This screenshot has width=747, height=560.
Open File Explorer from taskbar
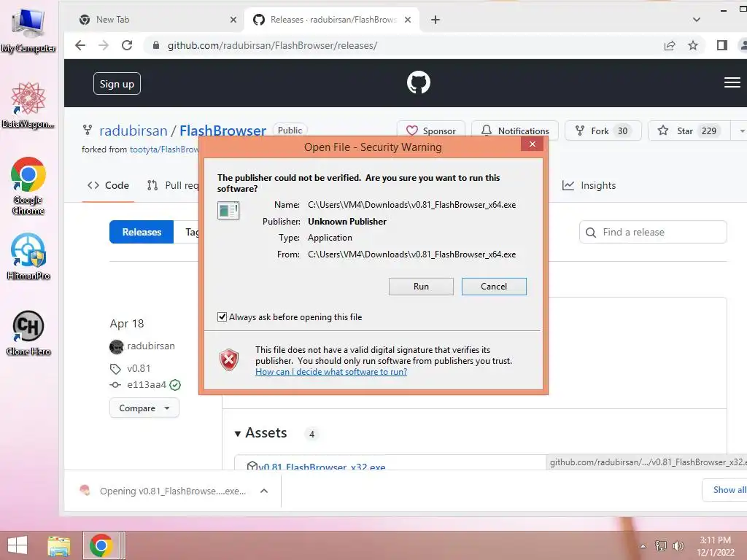pos(58,545)
